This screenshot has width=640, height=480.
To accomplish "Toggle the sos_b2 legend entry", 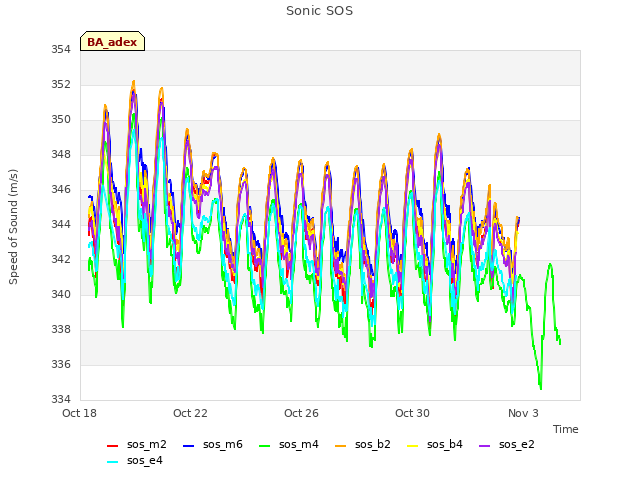I will pyautogui.click(x=363, y=444).
